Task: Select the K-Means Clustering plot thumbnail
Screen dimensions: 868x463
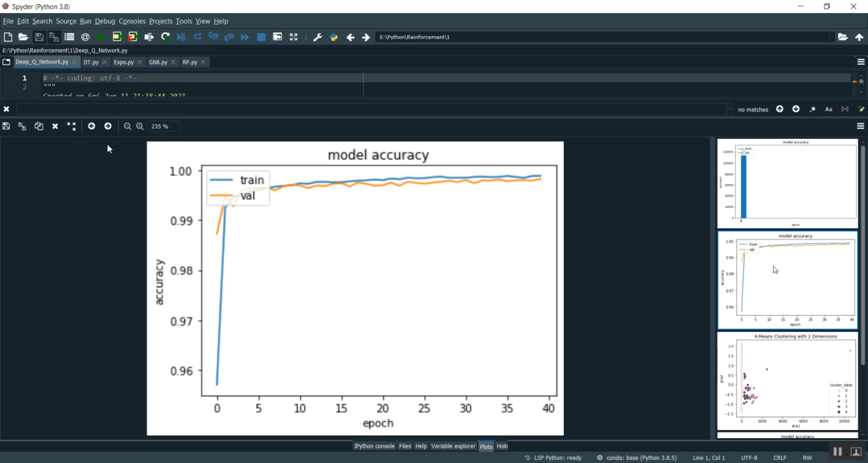Action: [x=787, y=380]
